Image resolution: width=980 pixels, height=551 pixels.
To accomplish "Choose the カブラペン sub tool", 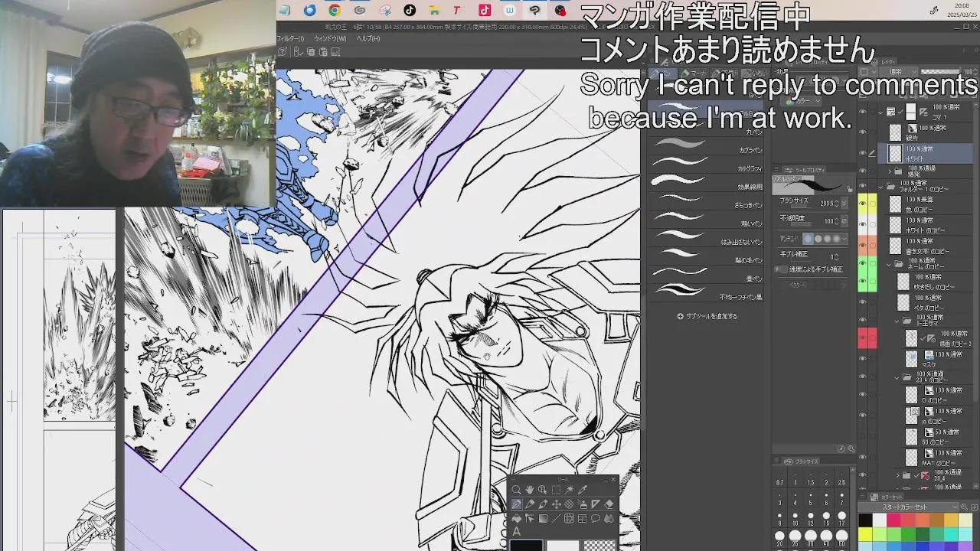I will pyautogui.click(x=706, y=144).
